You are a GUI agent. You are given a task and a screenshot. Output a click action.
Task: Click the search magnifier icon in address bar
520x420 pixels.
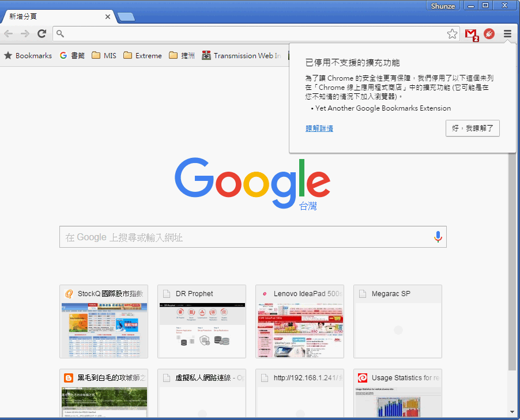pyautogui.click(x=60, y=33)
